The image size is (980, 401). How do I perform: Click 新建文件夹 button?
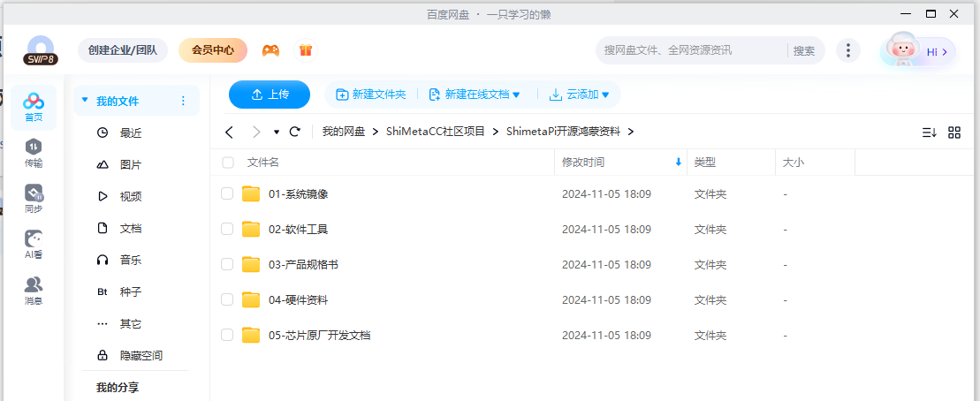pos(371,95)
